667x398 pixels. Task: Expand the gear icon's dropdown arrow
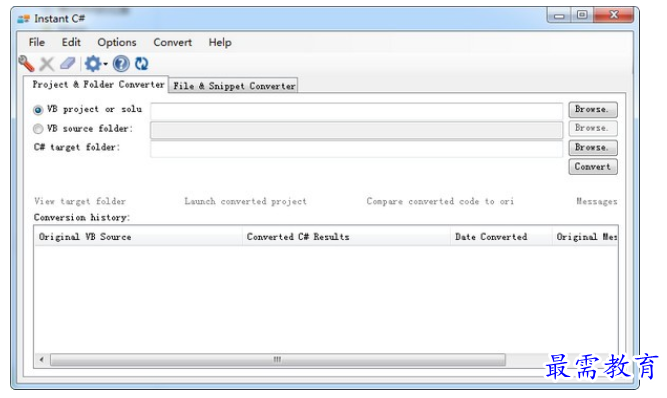pyautogui.click(x=105, y=64)
